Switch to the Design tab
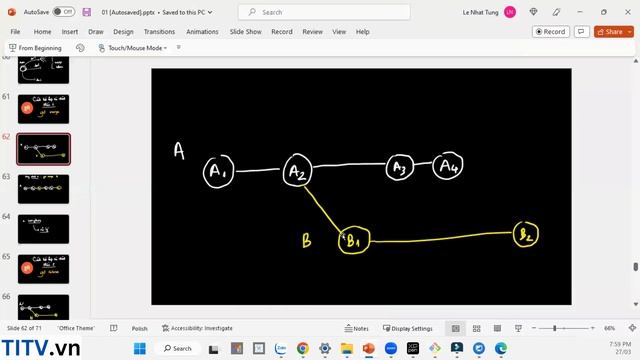This screenshot has width=640, height=360. tap(123, 31)
